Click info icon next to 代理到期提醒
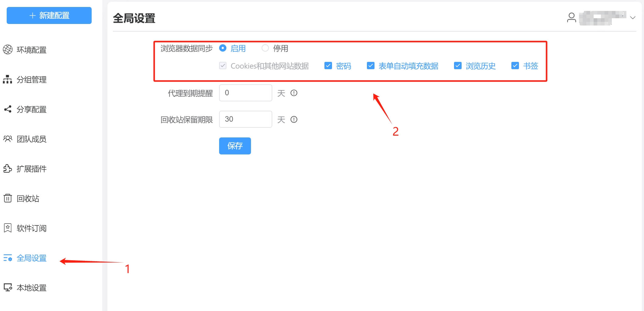644x311 pixels. 294,93
